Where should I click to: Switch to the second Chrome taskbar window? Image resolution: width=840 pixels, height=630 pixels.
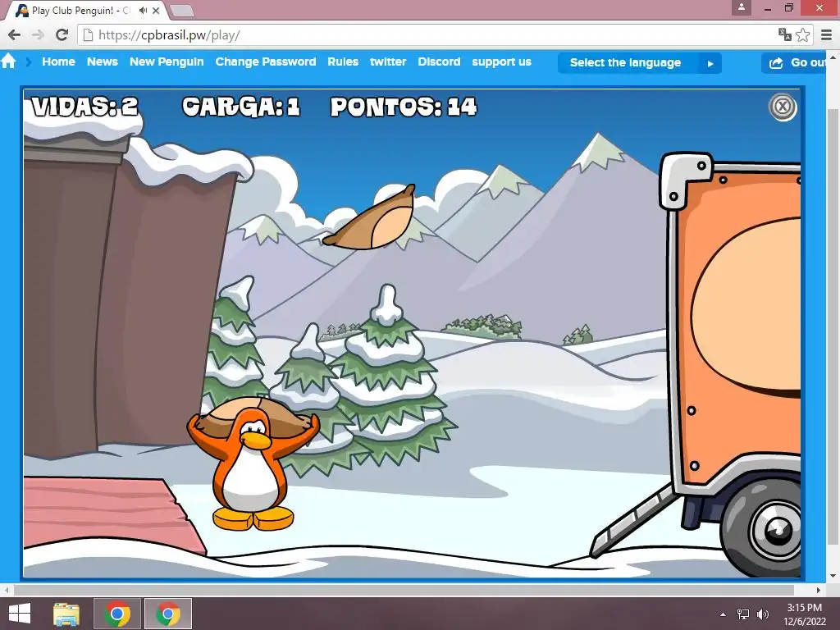(167, 614)
